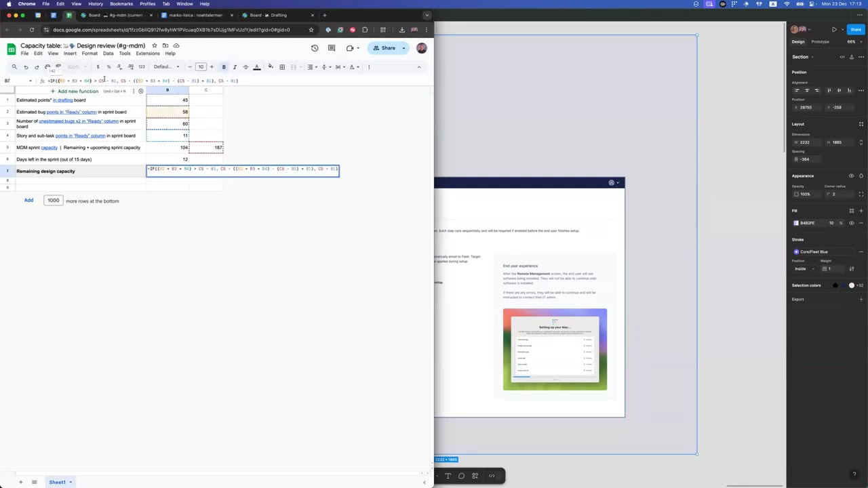Open the stroke position Inside dropdown
This screenshot has width=868, height=488.
805,269
